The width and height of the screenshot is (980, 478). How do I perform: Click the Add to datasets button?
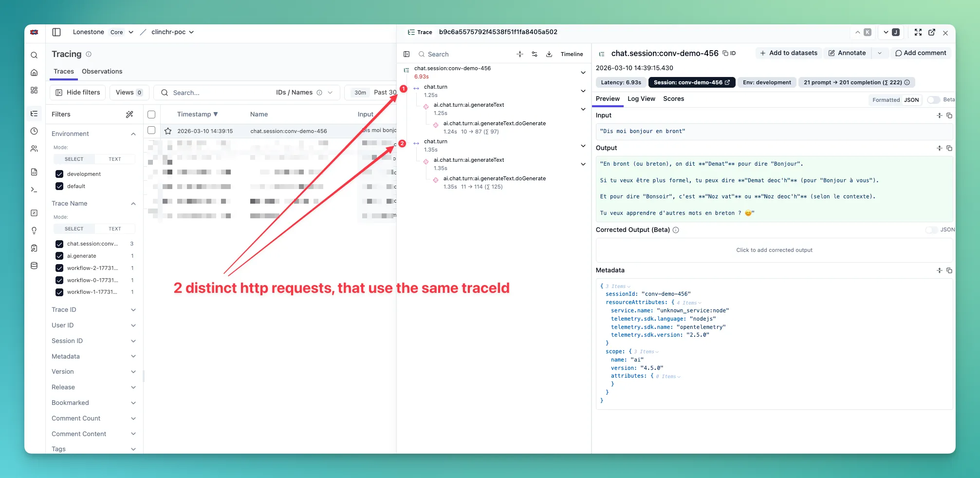click(789, 53)
